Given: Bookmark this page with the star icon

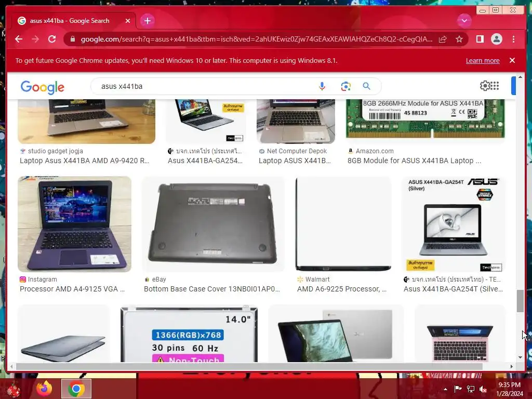Looking at the screenshot, I should (459, 39).
